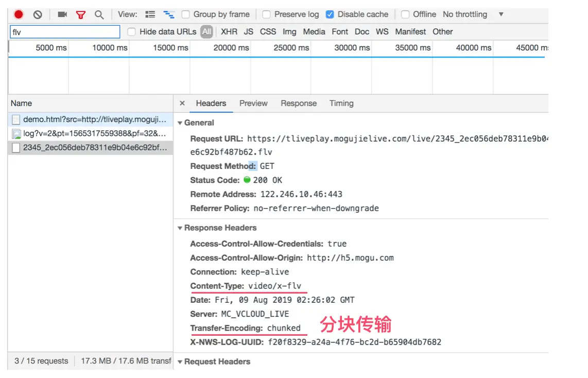Image resolution: width=588 pixels, height=378 pixels.
Task: Open the Timing tab
Action: pyautogui.click(x=341, y=104)
